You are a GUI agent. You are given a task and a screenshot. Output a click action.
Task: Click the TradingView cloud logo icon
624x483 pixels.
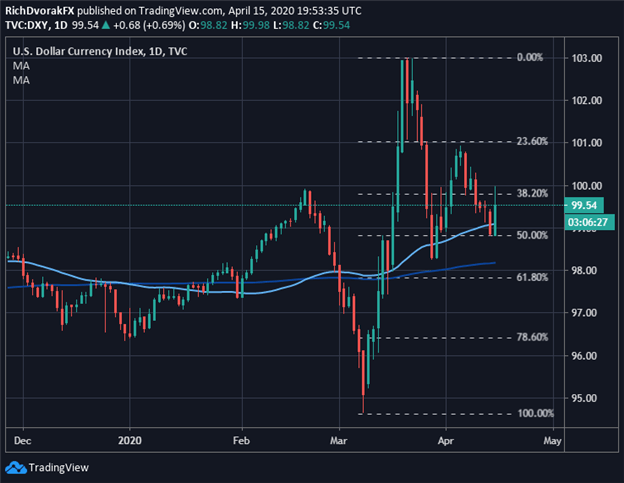17,467
